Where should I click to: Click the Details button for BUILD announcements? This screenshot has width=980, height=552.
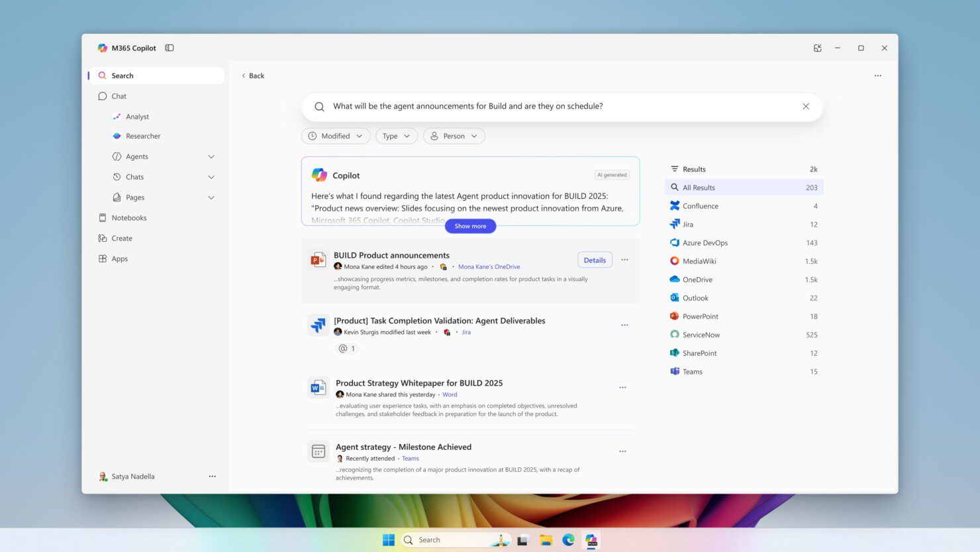[x=595, y=260]
